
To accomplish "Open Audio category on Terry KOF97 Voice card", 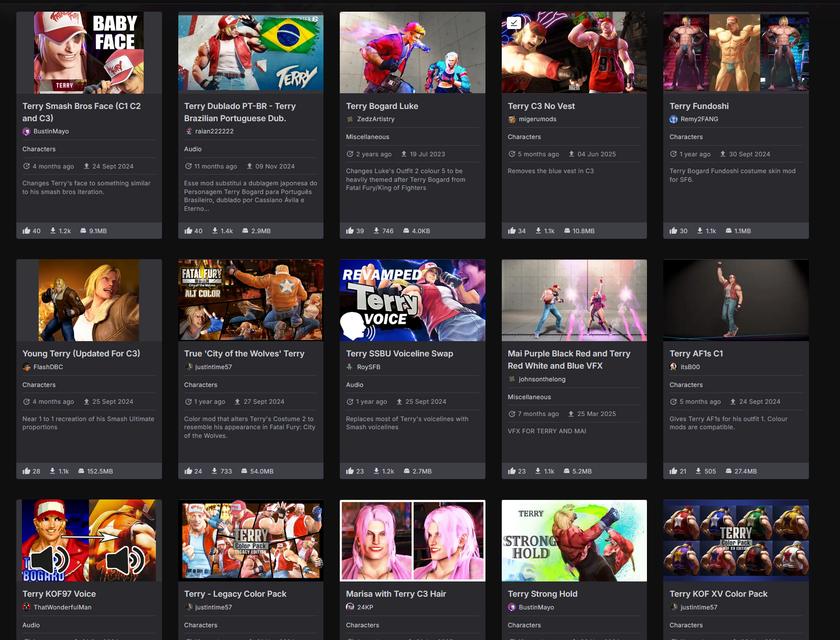I will [31, 625].
